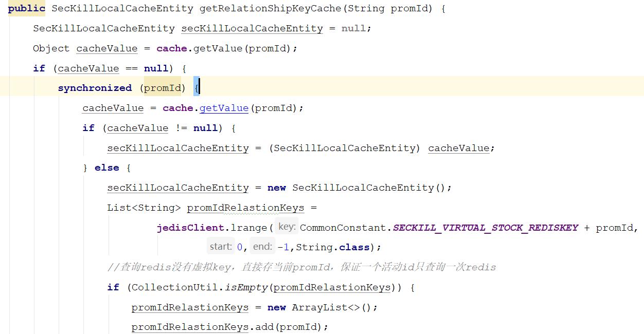Click 'String.class' argument

(x=333, y=247)
